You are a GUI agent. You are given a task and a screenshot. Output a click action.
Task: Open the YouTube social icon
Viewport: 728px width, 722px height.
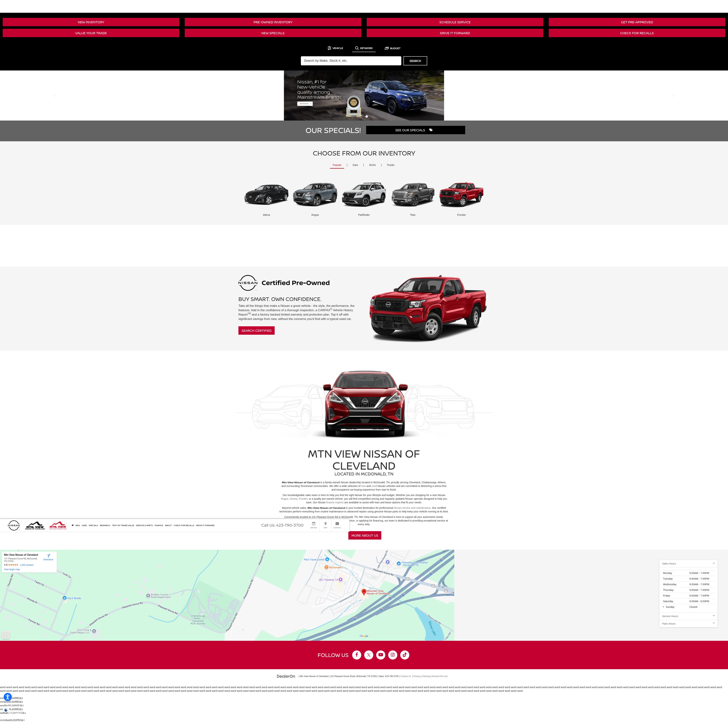pyautogui.click(x=381, y=655)
